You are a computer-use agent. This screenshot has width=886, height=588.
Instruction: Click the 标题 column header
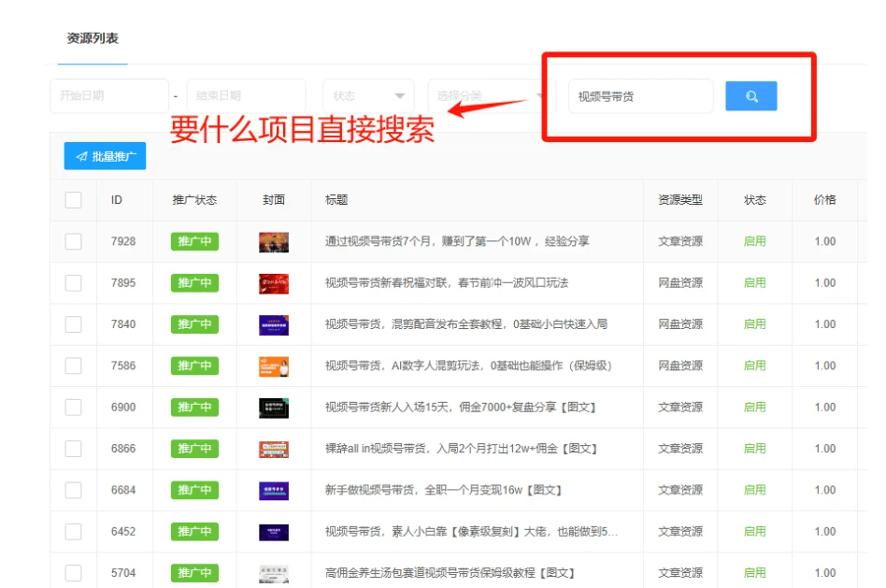336,199
